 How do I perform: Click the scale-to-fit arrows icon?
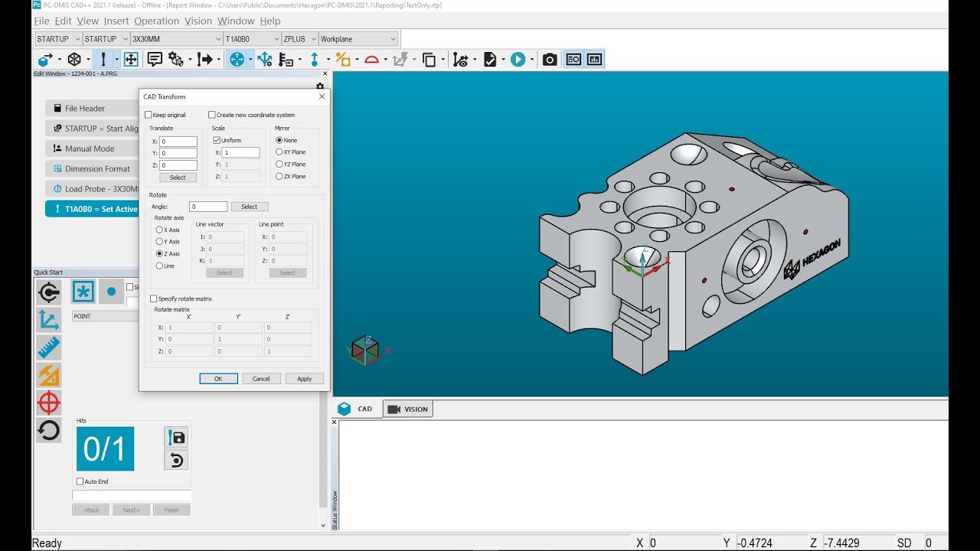pos(131,59)
